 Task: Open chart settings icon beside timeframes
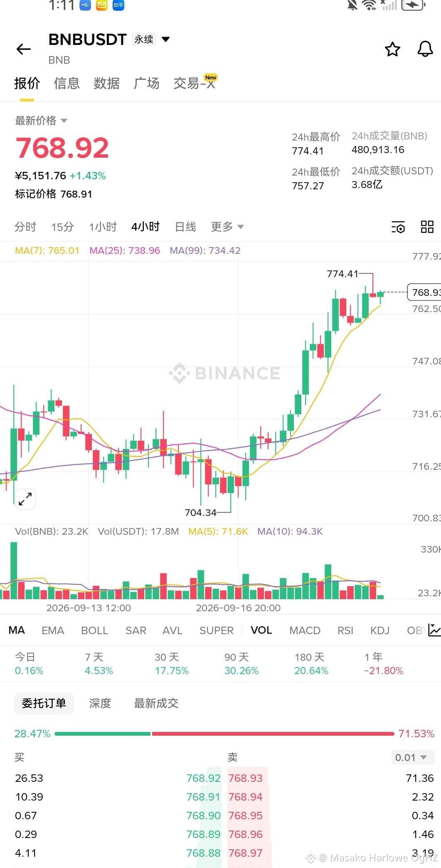coord(398,227)
